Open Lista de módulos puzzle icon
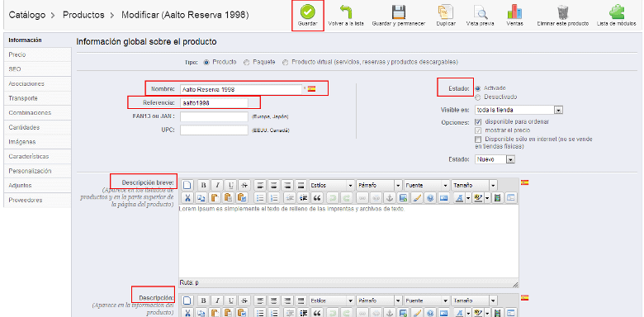The height and width of the screenshot is (317, 644). click(x=617, y=12)
